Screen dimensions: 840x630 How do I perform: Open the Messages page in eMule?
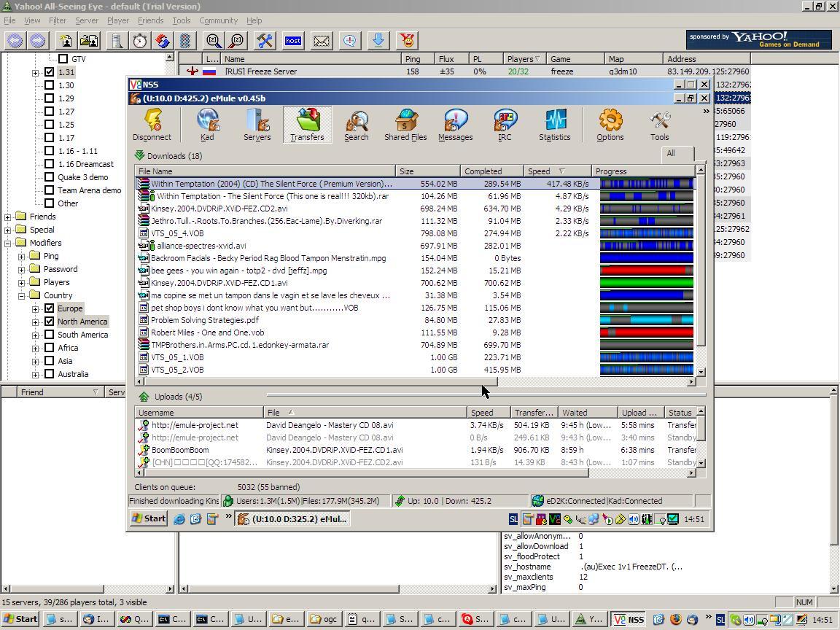pyautogui.click(x=455, y=125)
